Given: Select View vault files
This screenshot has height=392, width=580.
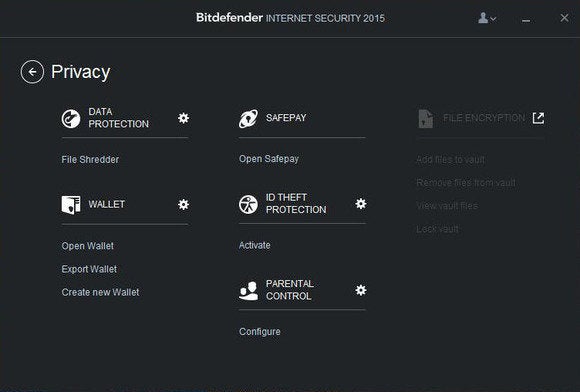Looking at the screenshot, I should [447, 205].
